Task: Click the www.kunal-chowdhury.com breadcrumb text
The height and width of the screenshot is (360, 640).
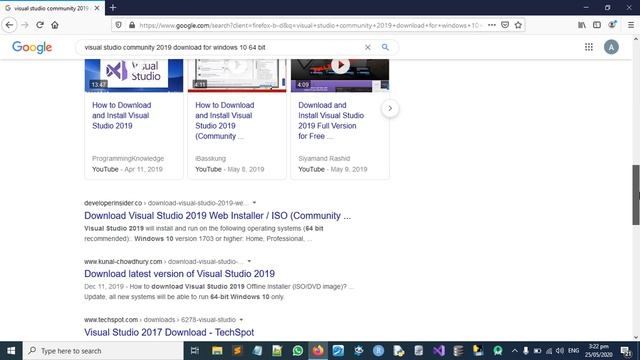Action: point(123,261)
